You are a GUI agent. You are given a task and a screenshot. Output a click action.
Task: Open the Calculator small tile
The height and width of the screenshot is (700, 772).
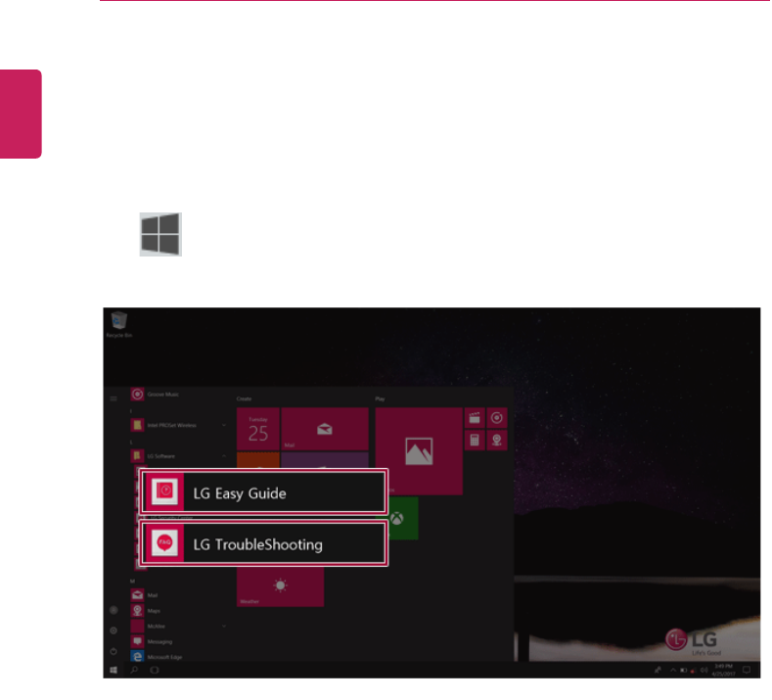[x=475, y=440]
